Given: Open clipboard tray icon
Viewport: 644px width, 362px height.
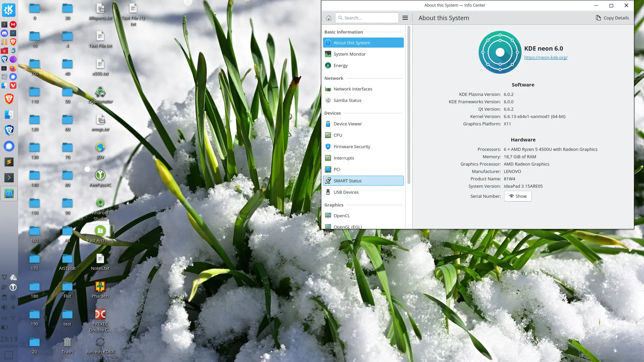Looking at the screenshot, I should coord(4,297).
